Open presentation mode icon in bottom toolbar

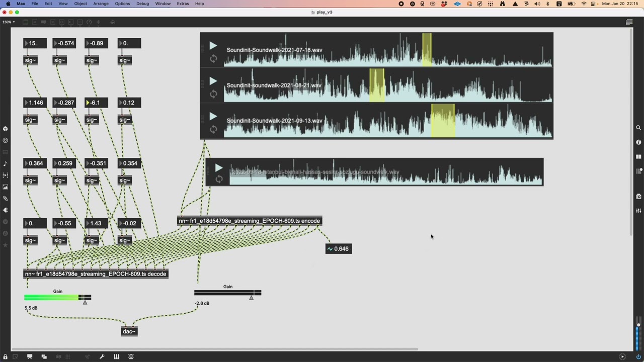click(x=30, y=356)
